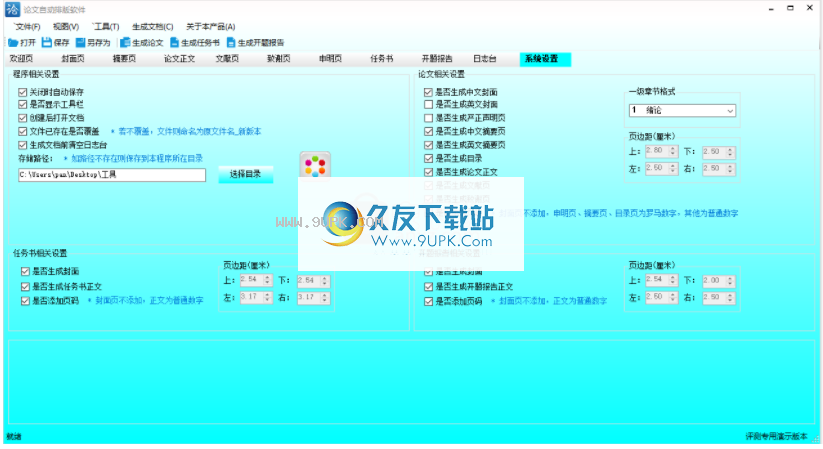Click the 生成论文 (Generate Thesis) toolbar icon

pos(125,43)
